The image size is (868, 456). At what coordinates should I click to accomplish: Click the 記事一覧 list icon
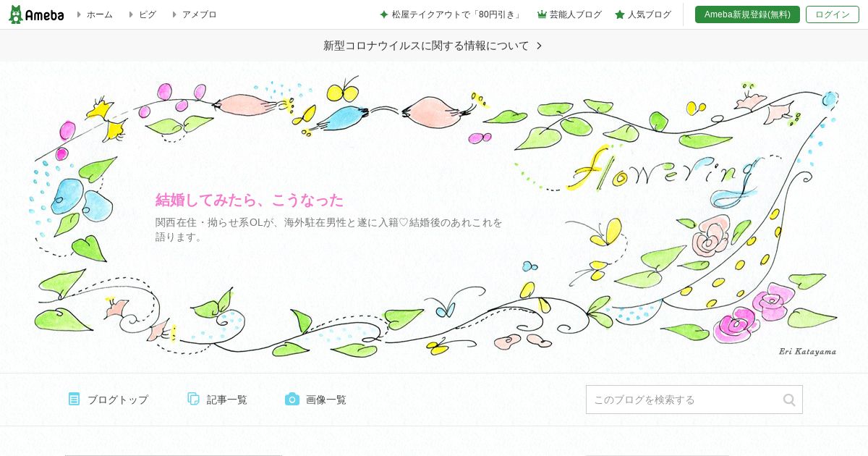coord(193,399)
